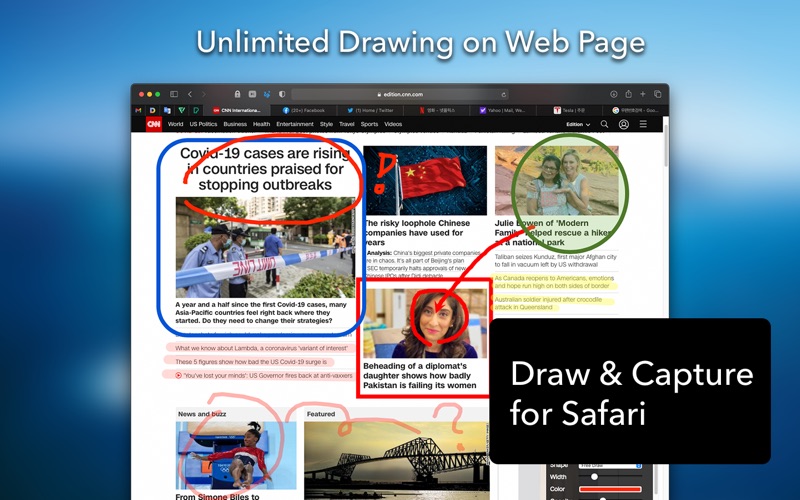Click the grey square extension icon beside the padlock
The width and height of the screenshot is (800, 500).
[x=252, y=94]
